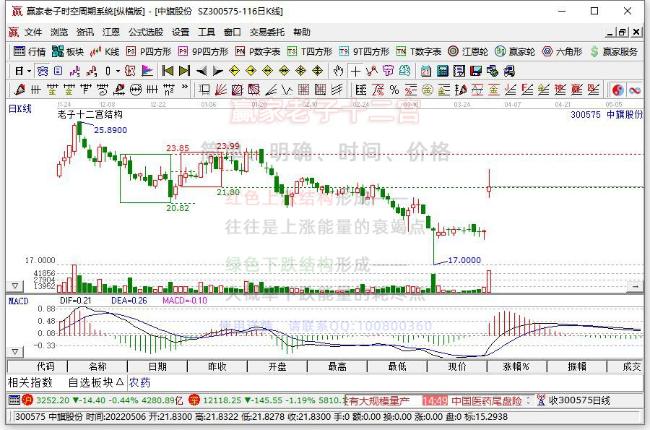Open the 板块 sector view

[x=68, y=51]
